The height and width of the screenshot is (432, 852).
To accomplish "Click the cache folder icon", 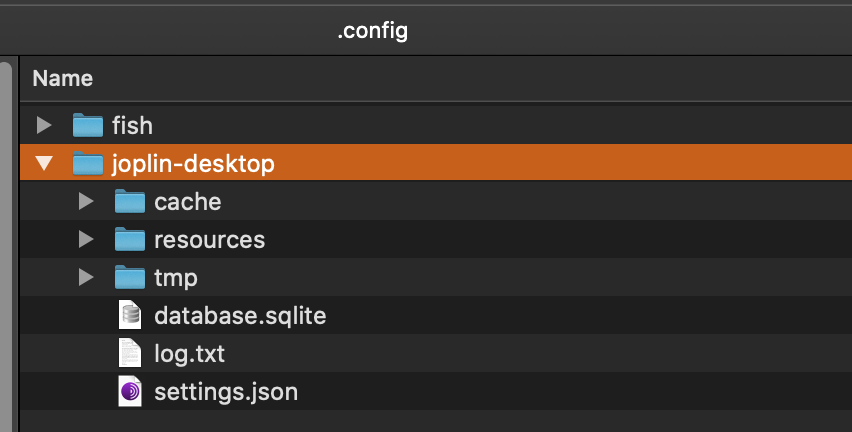I will 130,201.
